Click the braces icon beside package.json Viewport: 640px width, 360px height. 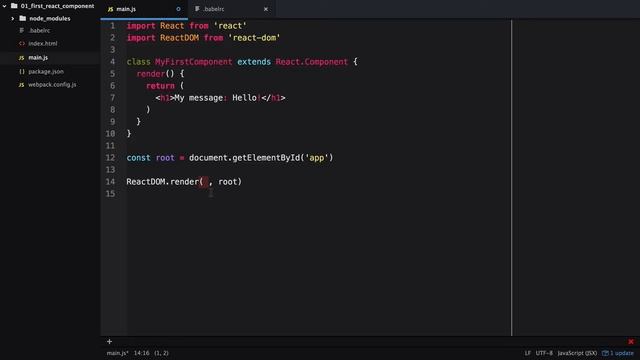click(x=22, y=71)
